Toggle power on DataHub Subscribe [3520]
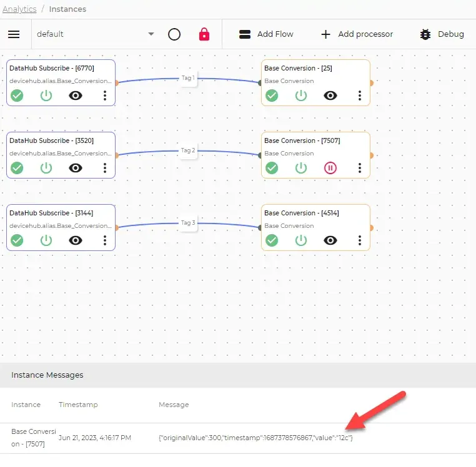Image resolution: width=476 pixels, height=467 pixels. pos(46,168)
